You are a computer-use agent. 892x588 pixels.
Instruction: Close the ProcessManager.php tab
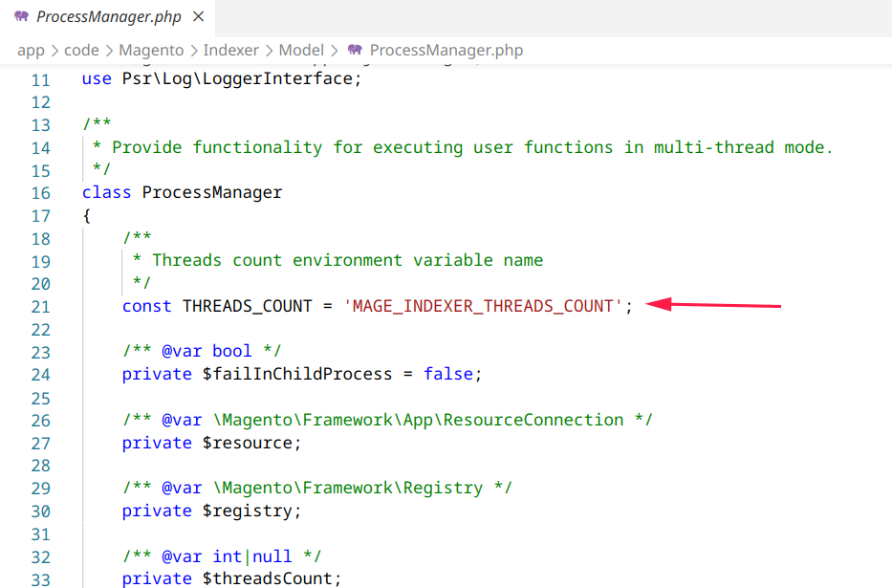tap(197, 17)
